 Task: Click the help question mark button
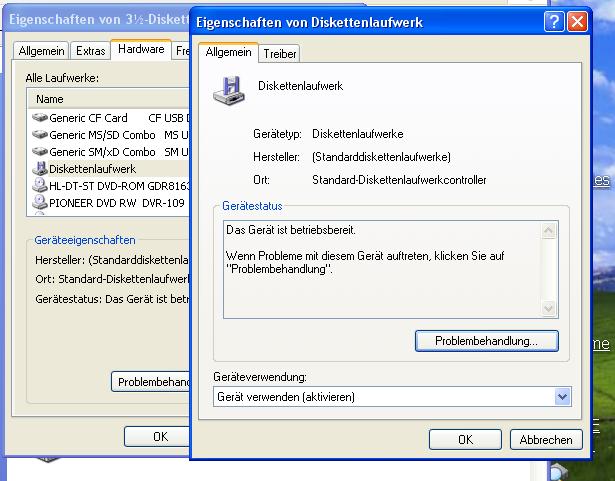click(554, 21)
